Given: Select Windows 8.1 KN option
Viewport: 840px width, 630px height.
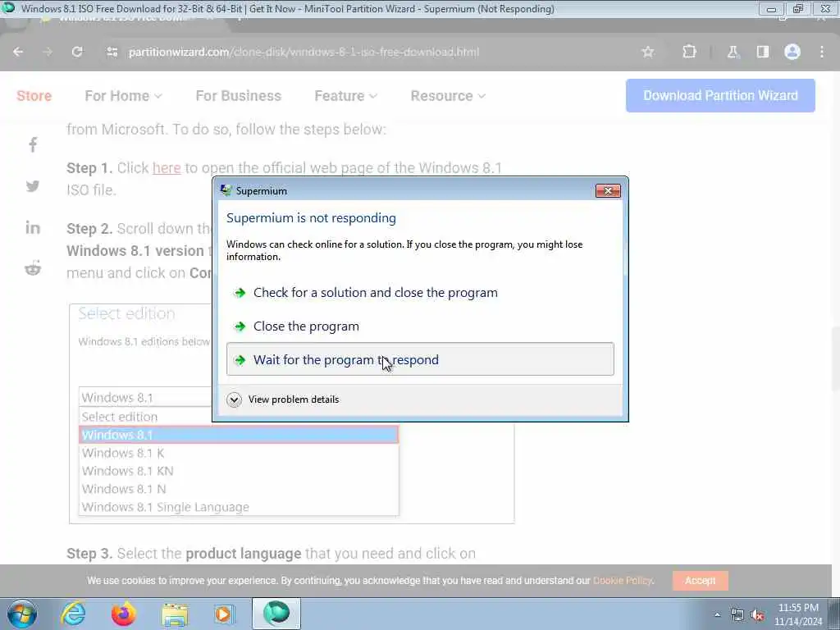Looking at the screenshot, I should [x=239, y=471].
